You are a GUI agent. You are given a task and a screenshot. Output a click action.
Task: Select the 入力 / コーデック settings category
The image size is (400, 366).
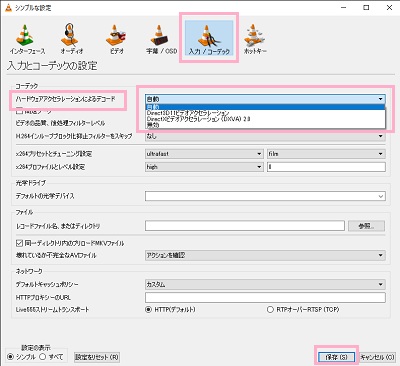point(209,38)
